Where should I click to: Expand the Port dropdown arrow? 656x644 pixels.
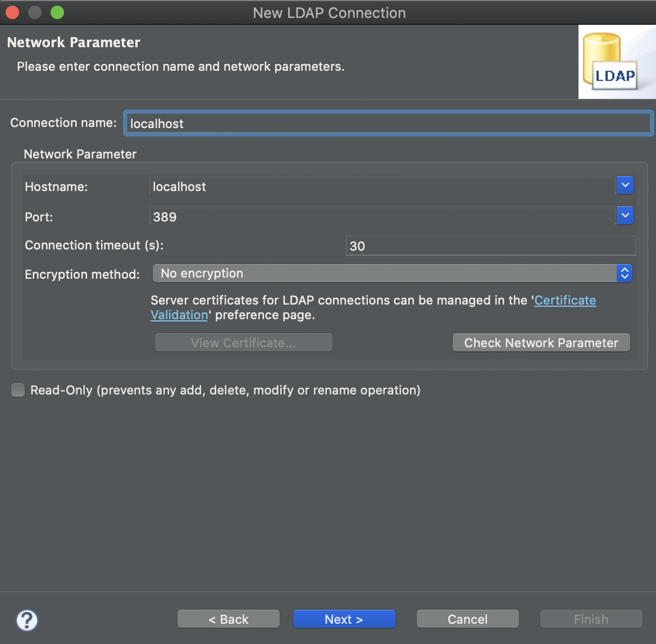tap(625, 216)
